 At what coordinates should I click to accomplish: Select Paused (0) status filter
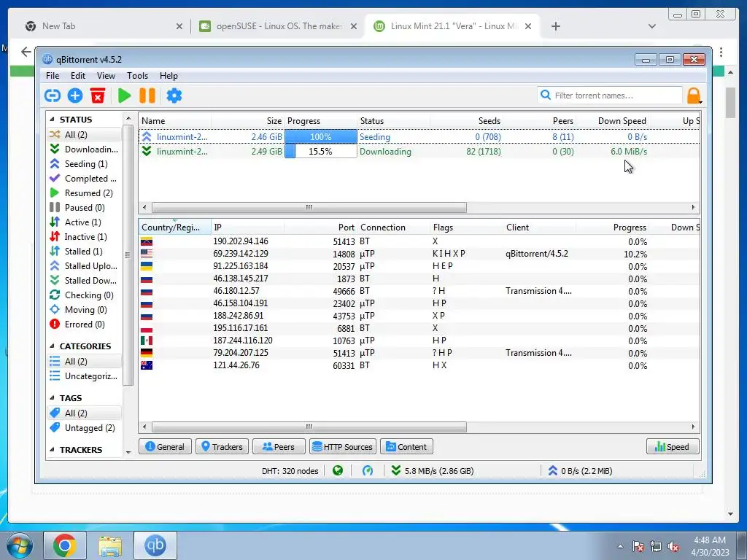(x=84, y=208)
